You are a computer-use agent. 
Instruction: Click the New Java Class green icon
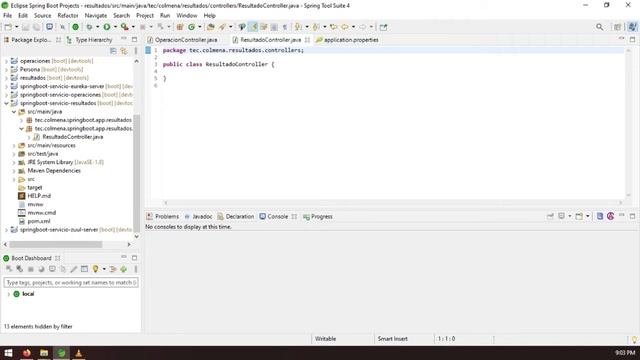point(191,27)
